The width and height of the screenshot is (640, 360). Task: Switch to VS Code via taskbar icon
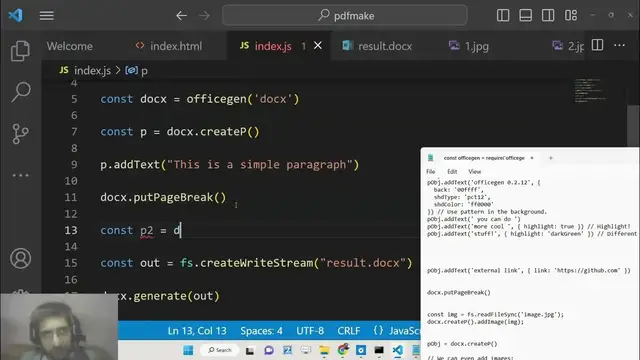point(398,350)
